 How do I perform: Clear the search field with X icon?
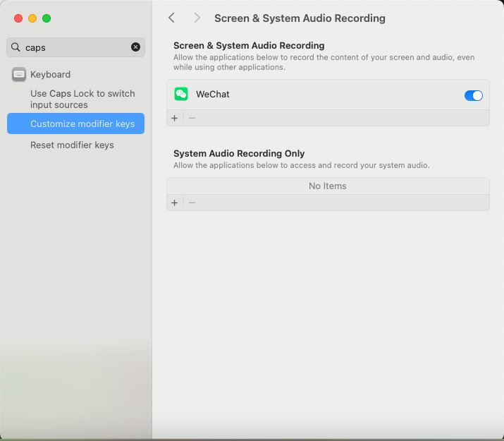point(135,47)
